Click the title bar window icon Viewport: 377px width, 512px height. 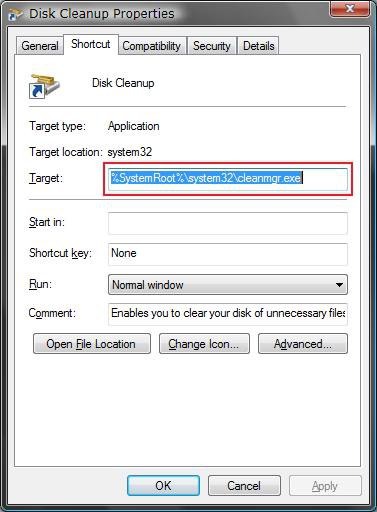point(15,14)
